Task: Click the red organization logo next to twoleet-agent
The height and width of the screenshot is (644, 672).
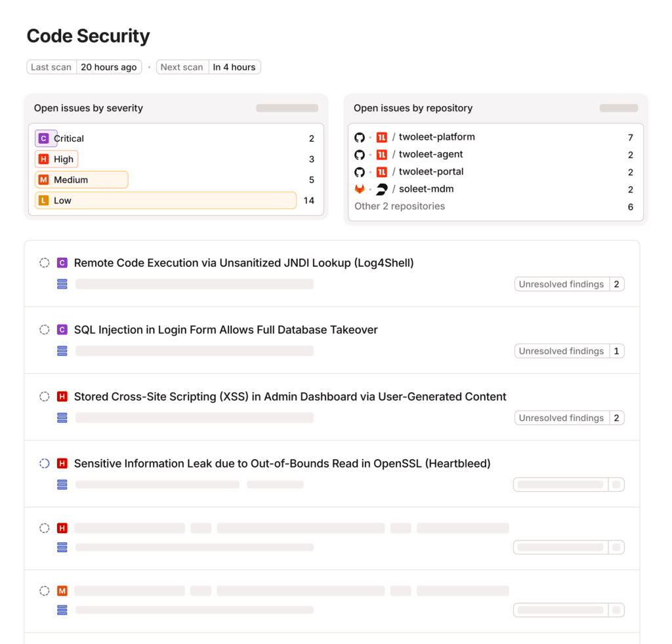Action: 381,155
